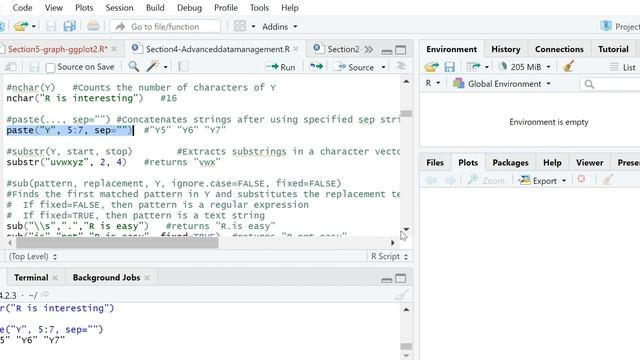Open the Help menu
Viewport: 640px width, 360px height.
(290, 8)
